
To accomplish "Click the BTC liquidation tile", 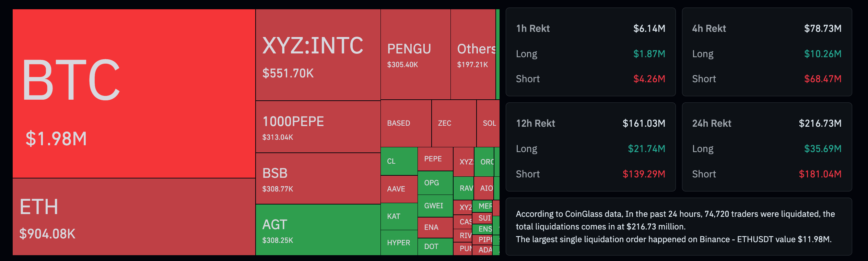I will pyautogui.click(x=134, y=93).
